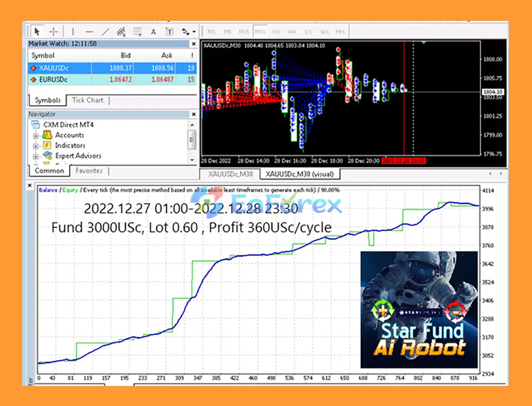Image resolution: width=532 pixels, height=406 pixels.
Task: Open the Tick Chart tab
Action: (87, 100)
